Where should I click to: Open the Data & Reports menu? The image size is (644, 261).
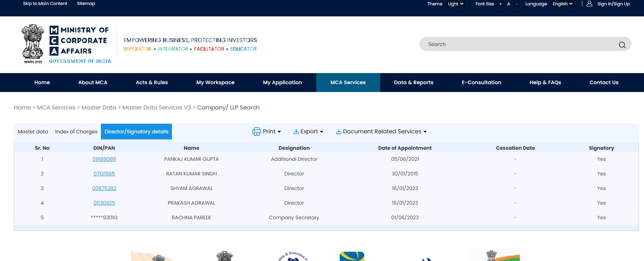point(413,82)
